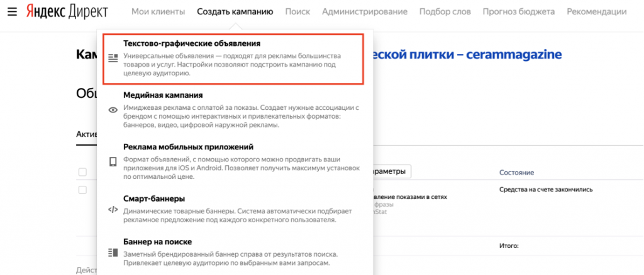
Task: Open the hamburger menu icon
Action: (x=13, y=12)
